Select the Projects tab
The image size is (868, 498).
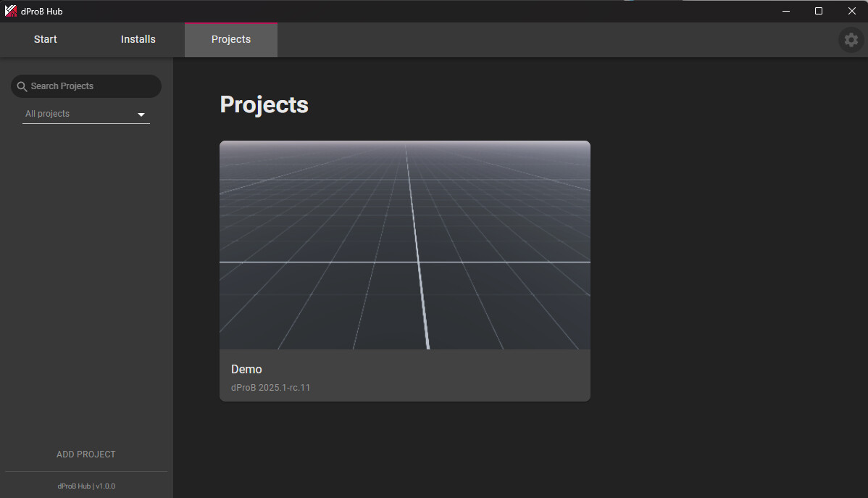pos(230,39)
